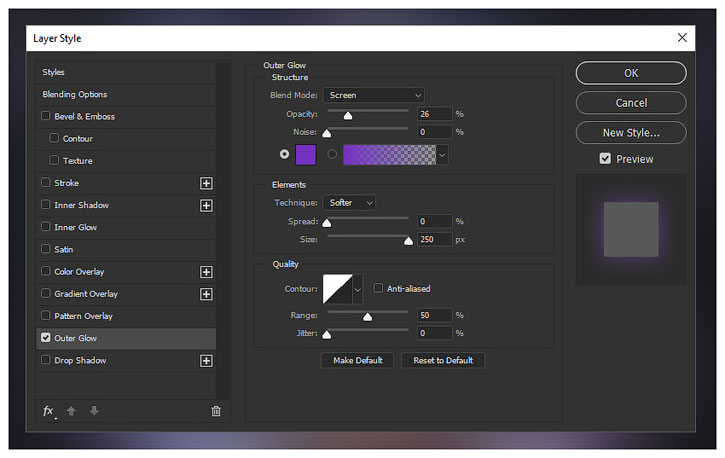Enable the Stroke checkbox
Image resolution: width=725 pixels, height=458 pixels.
45,182
